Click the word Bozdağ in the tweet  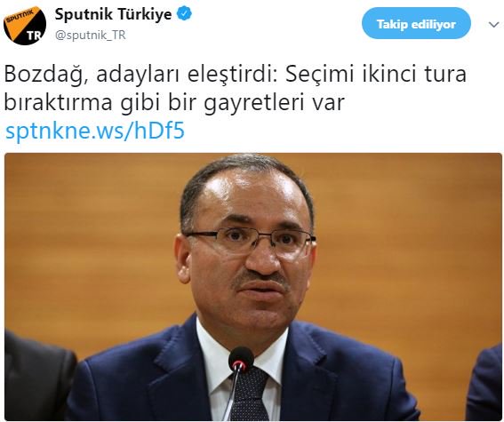pyautogui.click(x=46, y=75)
